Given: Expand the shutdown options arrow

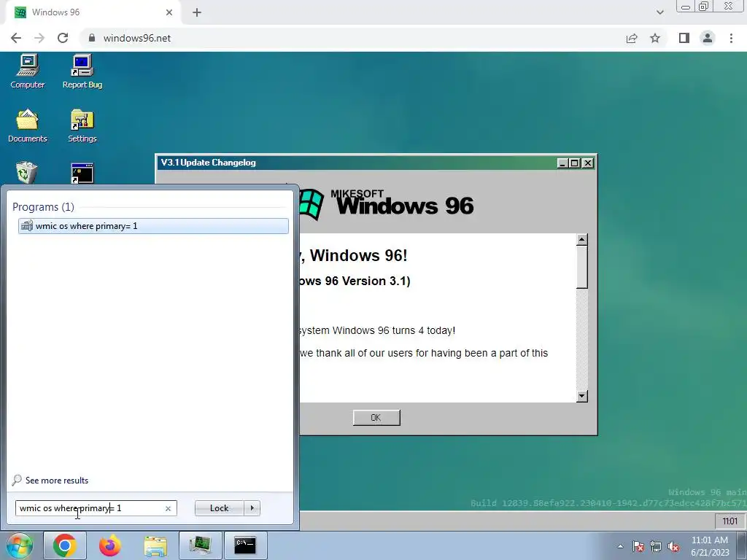Looking at the screenshot, I should (x=252, y=508).
